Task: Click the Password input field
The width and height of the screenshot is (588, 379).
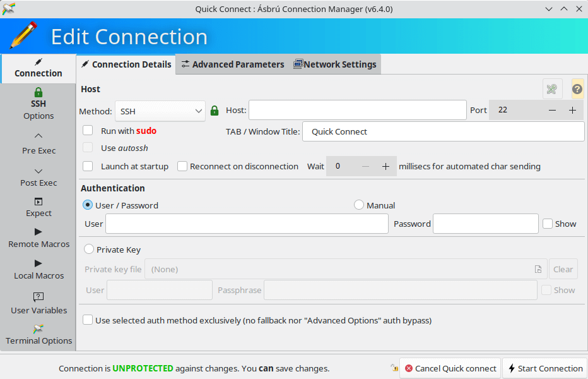Action: tap(486, 224)
